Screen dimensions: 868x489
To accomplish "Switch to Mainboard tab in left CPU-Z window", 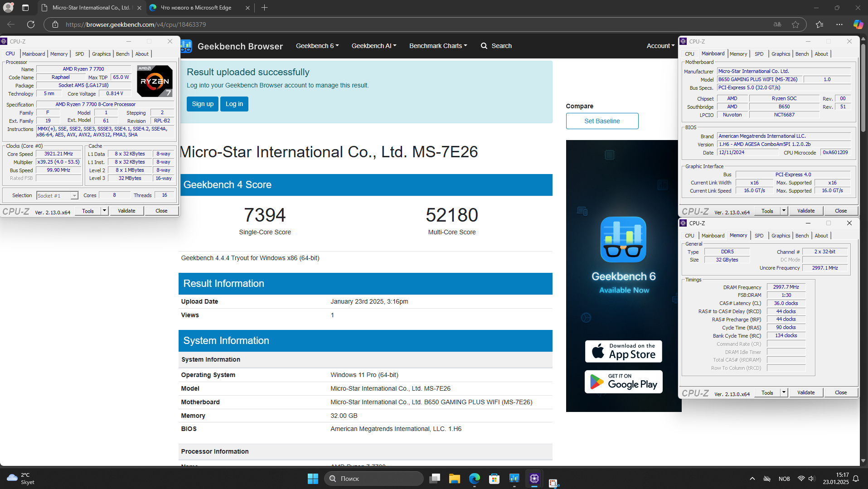I will [34, 54].
